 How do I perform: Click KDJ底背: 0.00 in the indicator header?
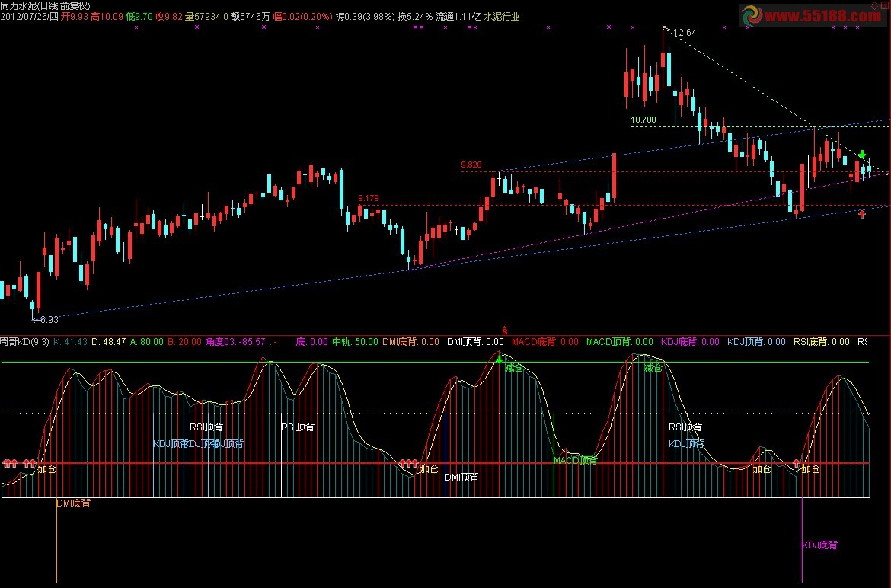click(x=690, y=342)
